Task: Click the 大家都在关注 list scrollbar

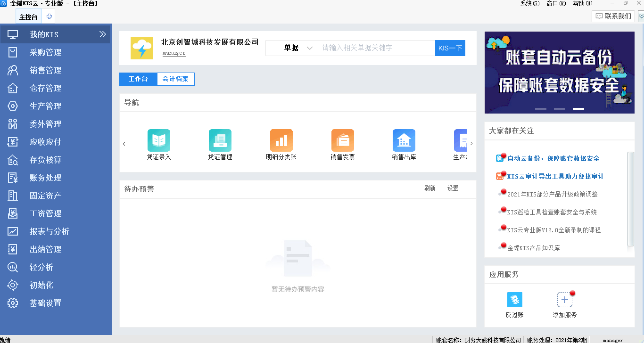Action: click(631, 199)
